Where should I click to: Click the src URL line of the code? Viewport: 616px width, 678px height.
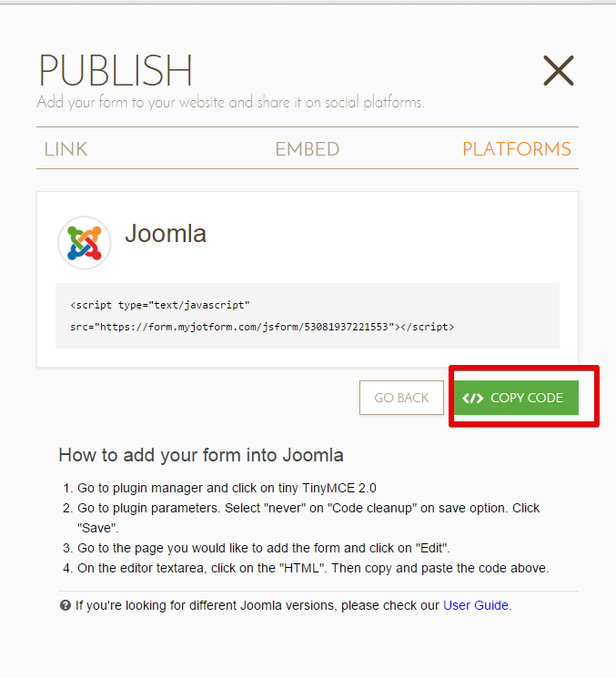pos(262,327)
